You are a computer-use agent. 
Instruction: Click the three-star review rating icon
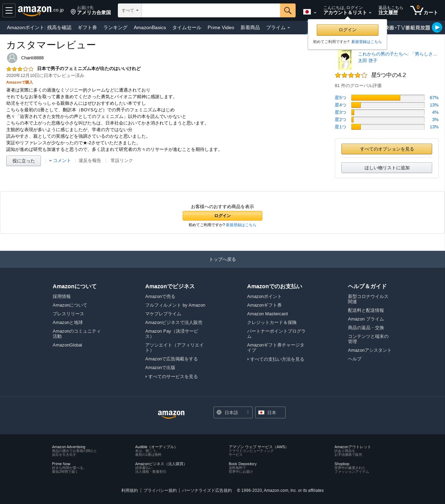point(20,69)
